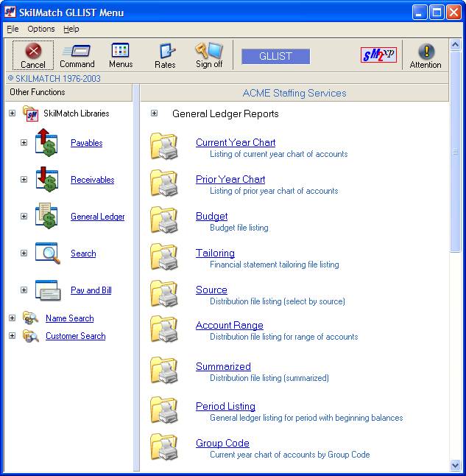The height and width of the screenshot is (476, 466).
Task: Expand the Payables plus box
Action: 24,142
